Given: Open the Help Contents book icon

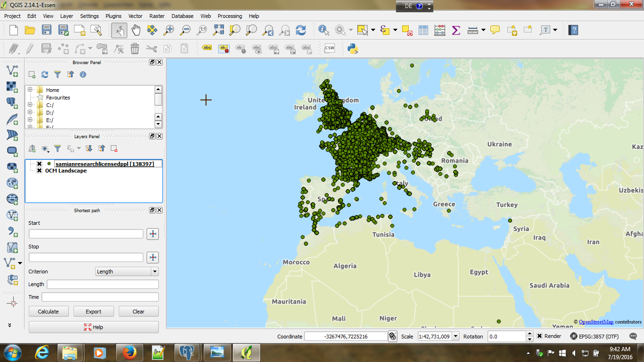Looking at the screenshot, I should pyautogui.click(x=573, y=30).
